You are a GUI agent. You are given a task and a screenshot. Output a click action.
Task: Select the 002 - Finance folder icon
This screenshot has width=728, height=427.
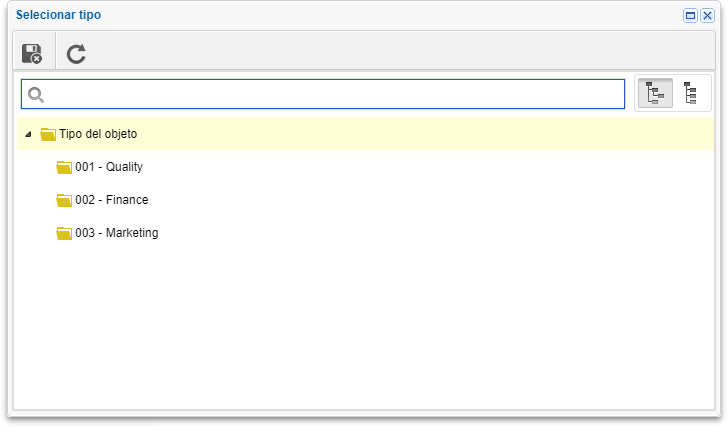point(64,200)
